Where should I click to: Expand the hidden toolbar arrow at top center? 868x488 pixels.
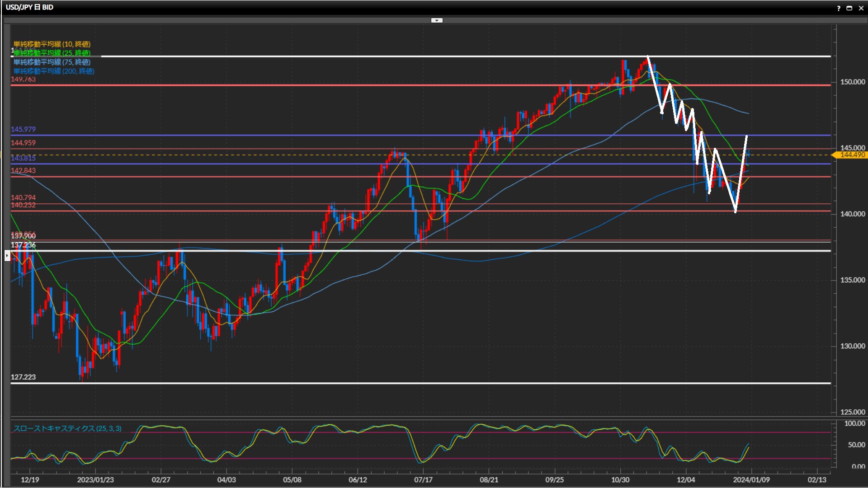pyautogui.click(x=437, y=20)
